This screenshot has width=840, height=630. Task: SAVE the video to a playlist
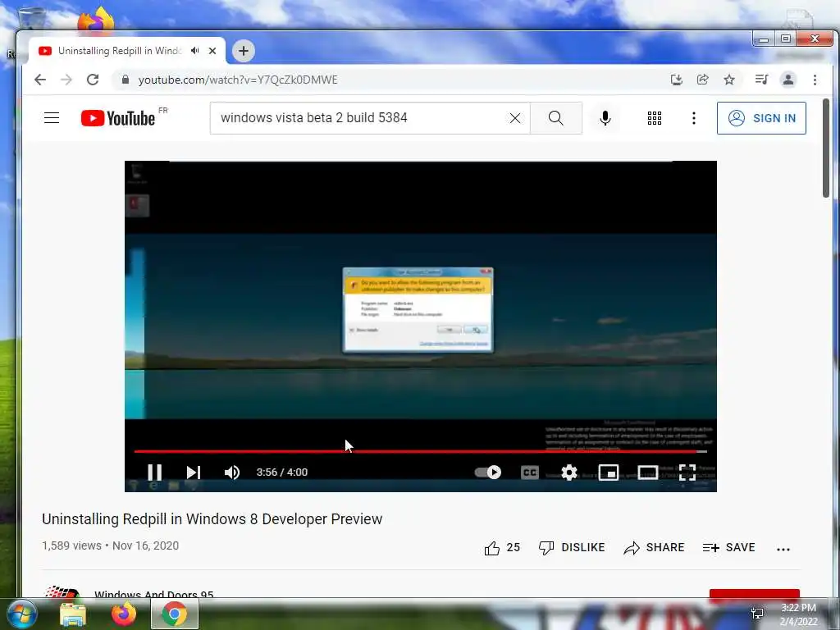(x=728, y=547)
